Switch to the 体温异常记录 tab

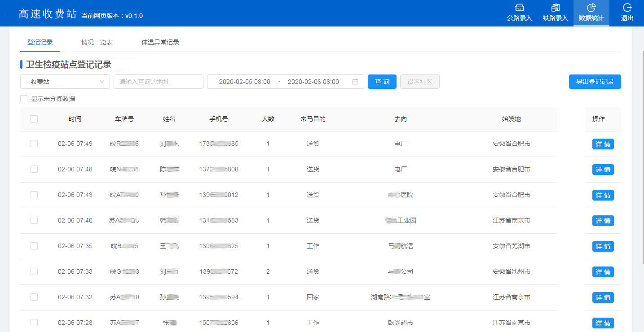tap(160, 42)
